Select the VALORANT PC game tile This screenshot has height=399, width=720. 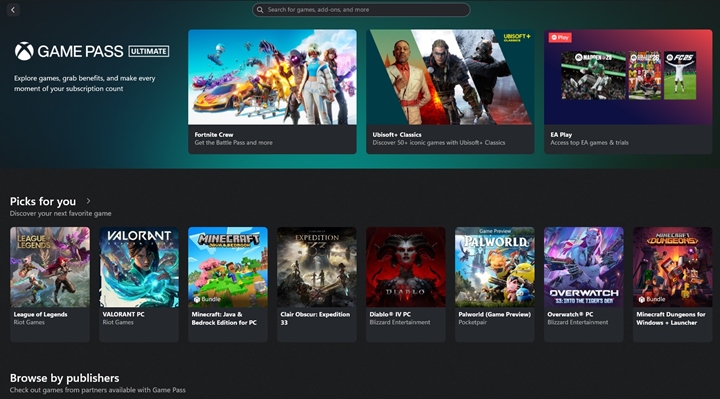click(139, 284)
